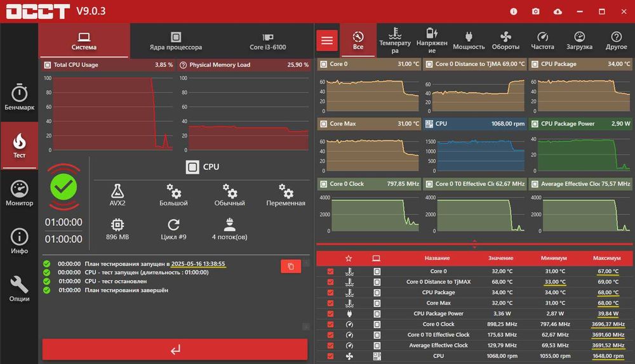This screenshot has height=364, width=635.
Task: Toggle the CPU fan rpm graph header
Action: [x=474, y=124]
